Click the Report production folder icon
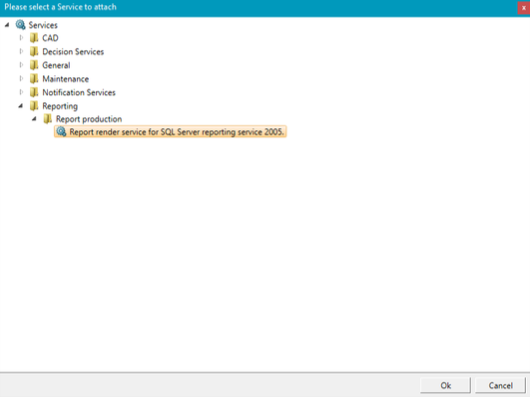 (x=48, y=119)
